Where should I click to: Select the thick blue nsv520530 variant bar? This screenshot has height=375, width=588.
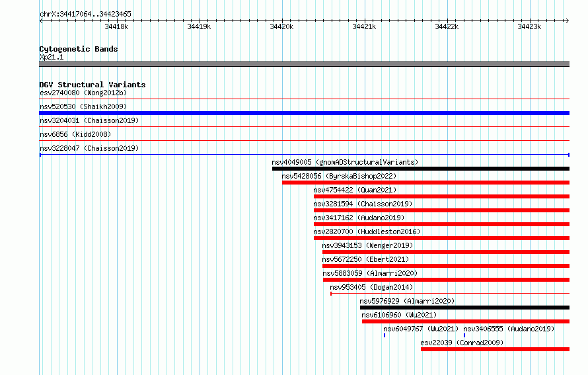coord(304,113)
